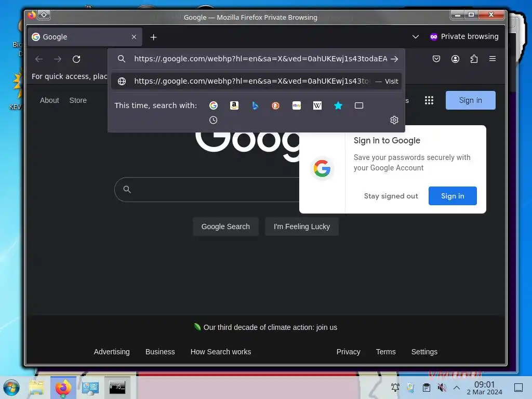Search this time with Amazon icon
This screenshot has height=399, width=532.
(234, 105)
